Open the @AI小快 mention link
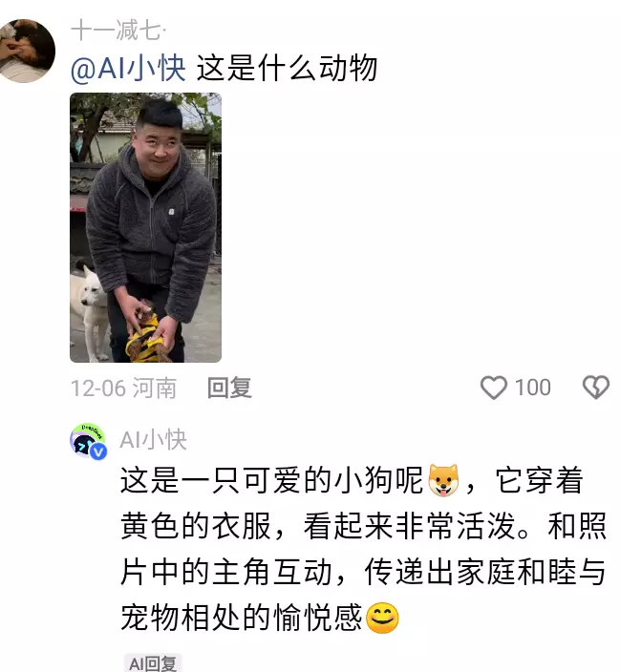620x672 pixels. [128, 68]
